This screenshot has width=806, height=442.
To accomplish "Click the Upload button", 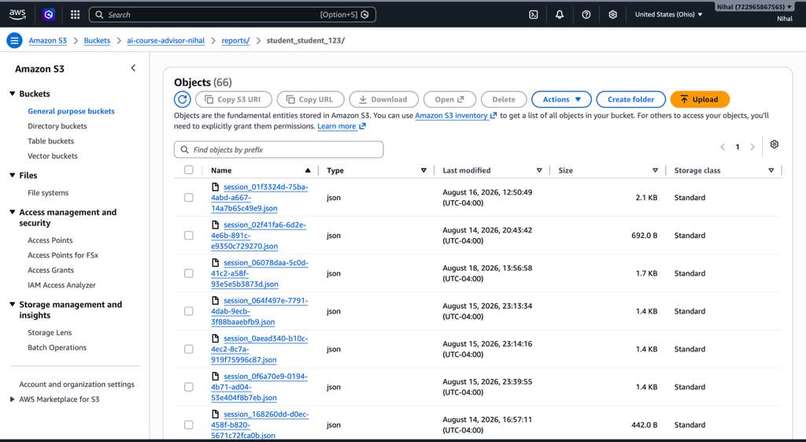I will click(x=700, y=99).
